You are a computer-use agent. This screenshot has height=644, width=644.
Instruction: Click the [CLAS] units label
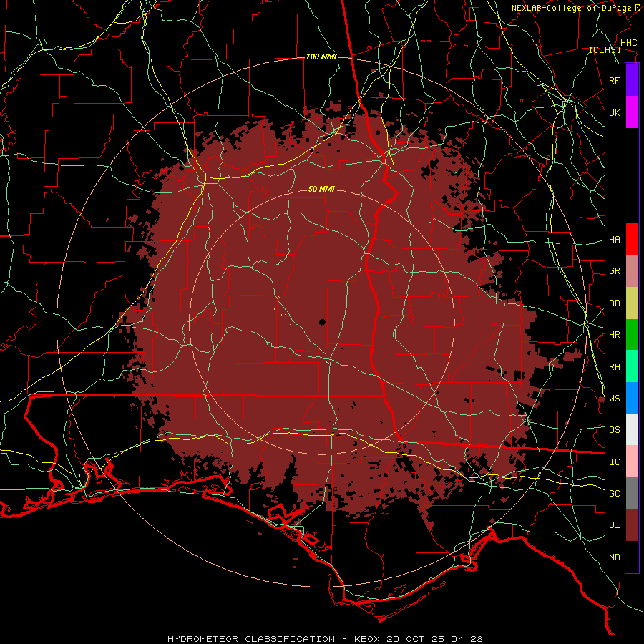605,49
